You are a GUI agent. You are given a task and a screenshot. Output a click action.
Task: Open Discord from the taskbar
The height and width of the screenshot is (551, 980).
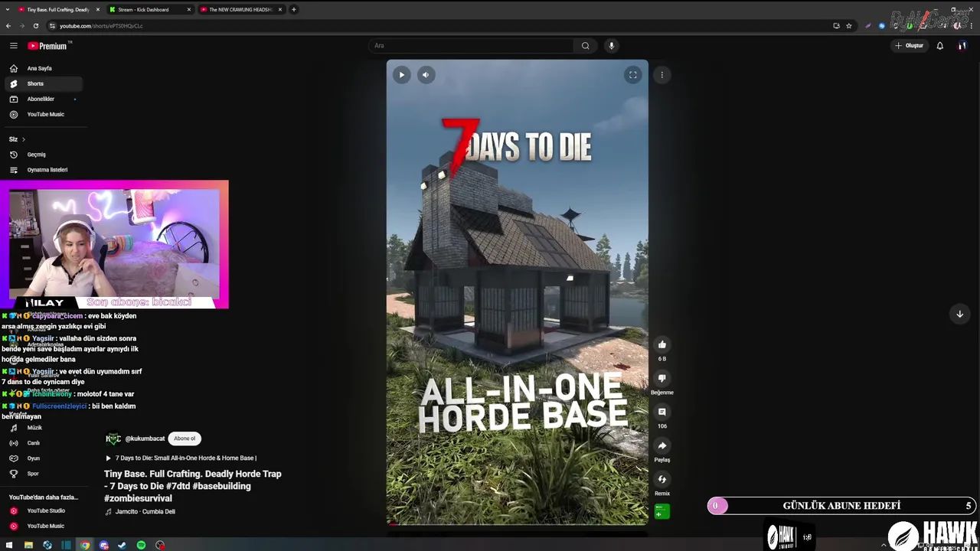[x=103, y=545]
